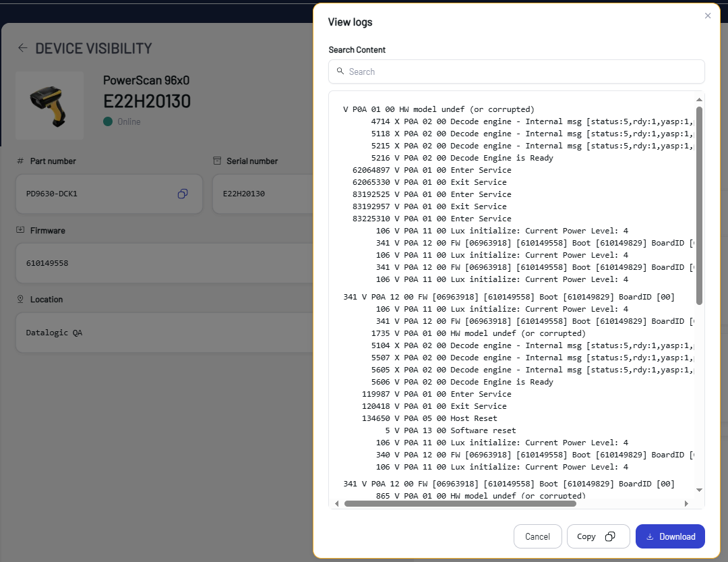Focus the Search Content input field
The height and width of the screenshot is (562, 728).
519,72
